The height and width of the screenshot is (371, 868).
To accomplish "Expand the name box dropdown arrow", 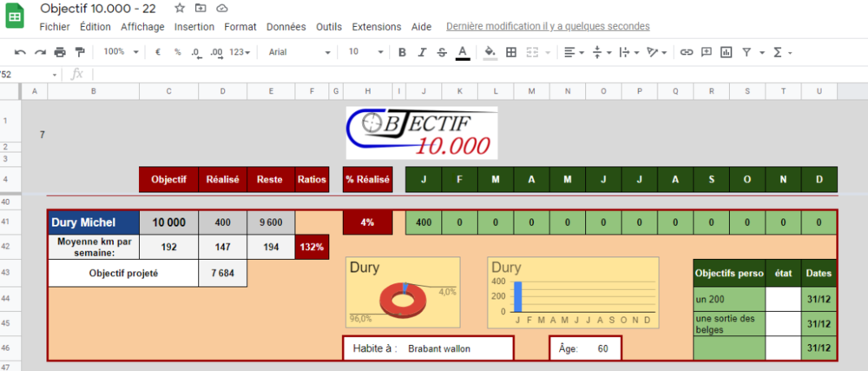I will (x=55, y=74).
